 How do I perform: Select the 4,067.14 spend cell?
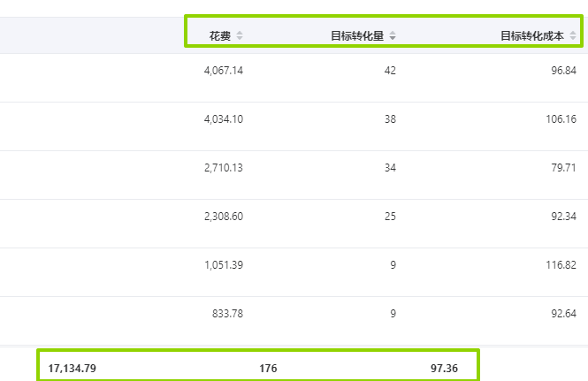[224, 71]
